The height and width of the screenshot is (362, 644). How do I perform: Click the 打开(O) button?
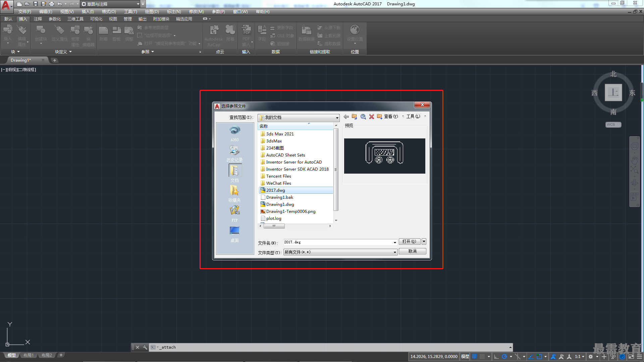pos(410,242)
